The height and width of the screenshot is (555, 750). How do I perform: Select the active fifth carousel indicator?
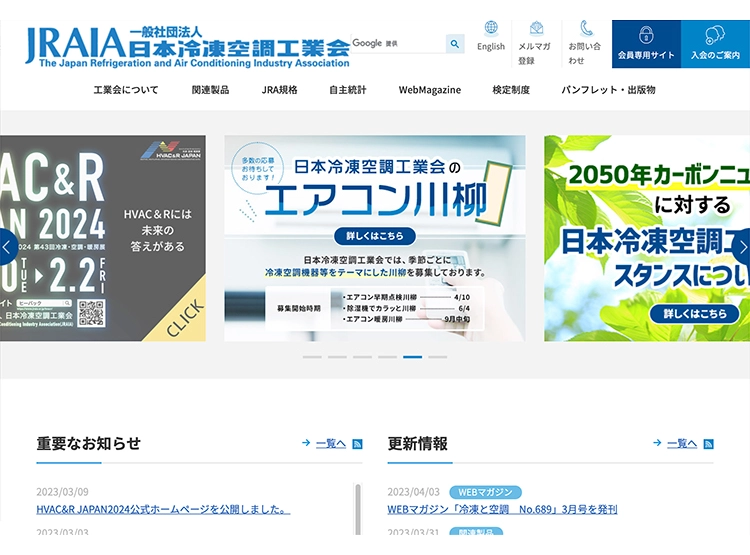(x=412, y=357)
